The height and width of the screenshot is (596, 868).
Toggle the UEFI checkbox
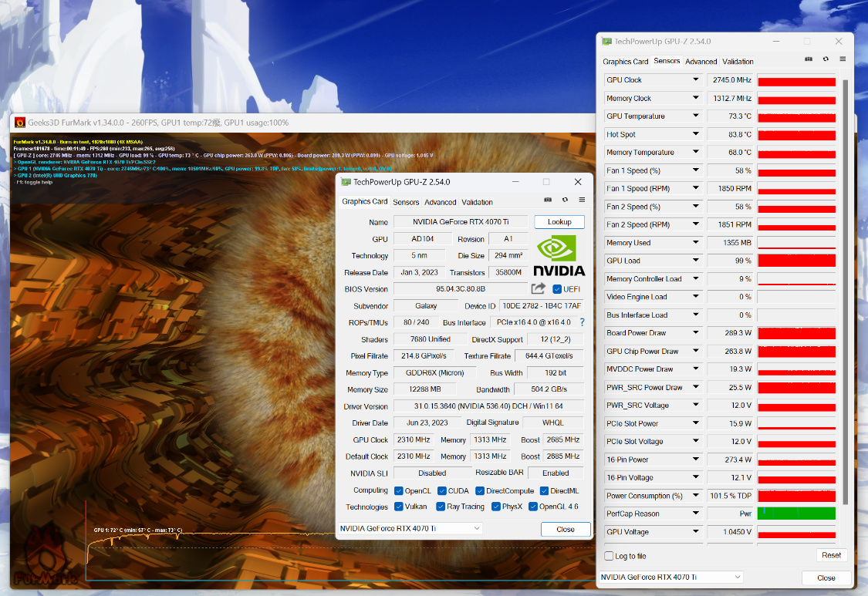[x=557, y=289]
